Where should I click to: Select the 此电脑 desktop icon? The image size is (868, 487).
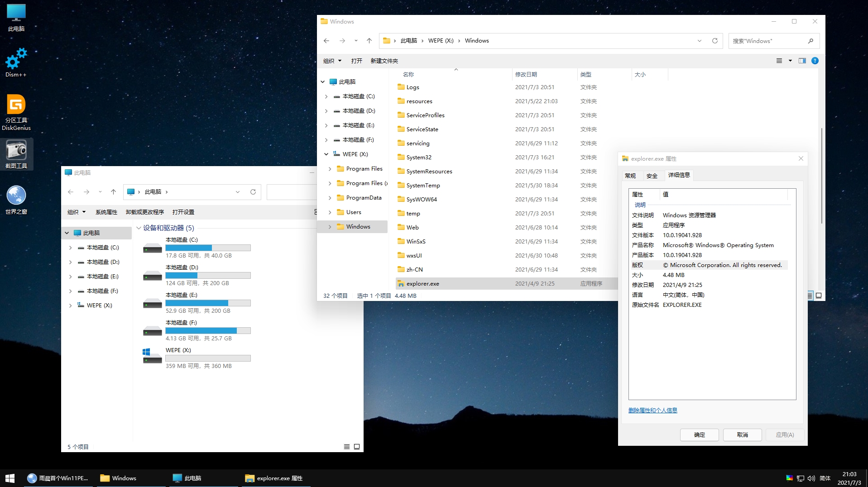(16, 18)
